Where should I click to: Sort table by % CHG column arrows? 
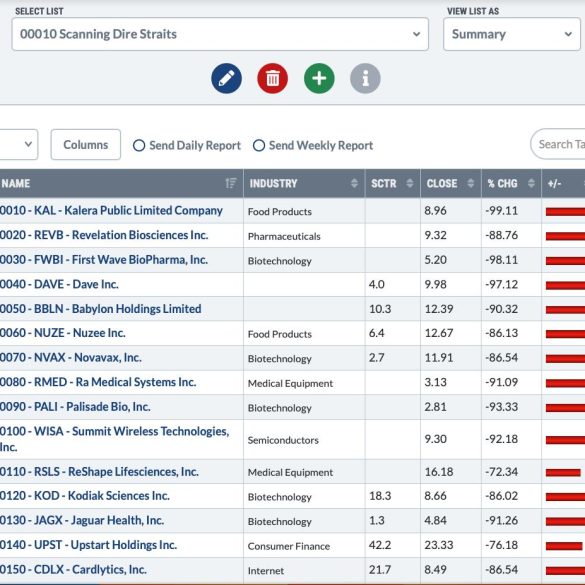pyautogui.click(x=531, y=183)
